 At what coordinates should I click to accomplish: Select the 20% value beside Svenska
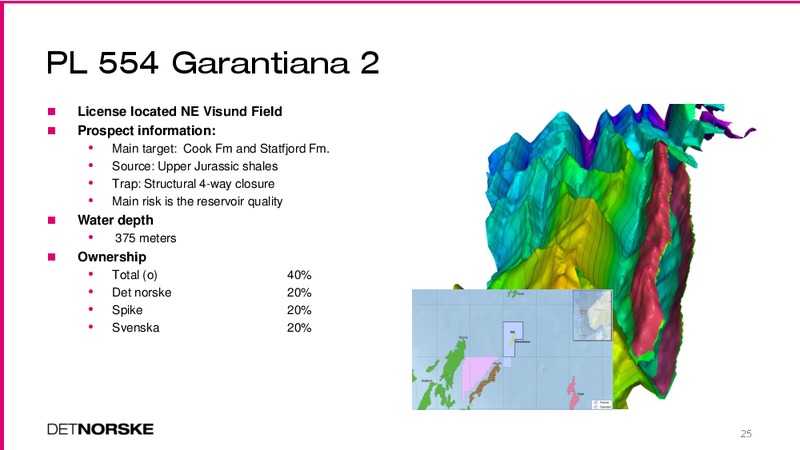pos(299,328)
